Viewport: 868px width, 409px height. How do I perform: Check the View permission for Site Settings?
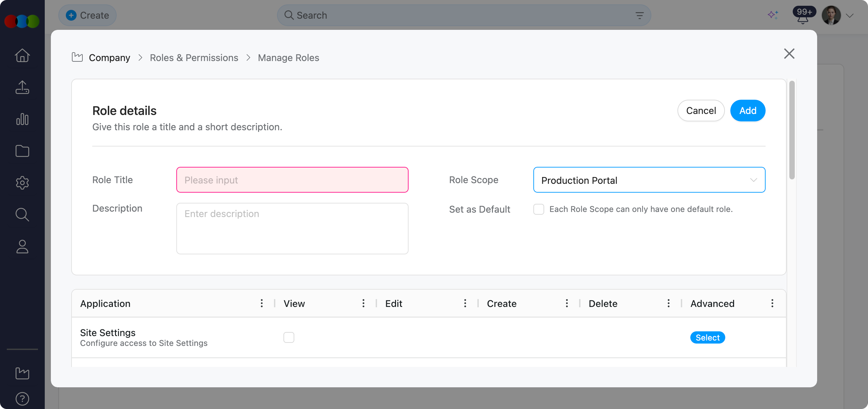click(289, 337)
